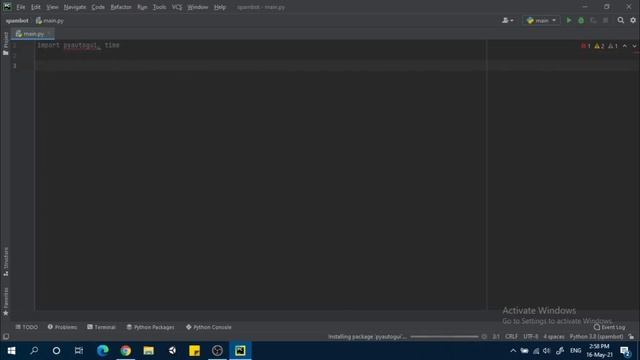Viewport: 640px width, 360px height.
Task: Click the Installing package pyautogui status text
Action: click(367, 337)
